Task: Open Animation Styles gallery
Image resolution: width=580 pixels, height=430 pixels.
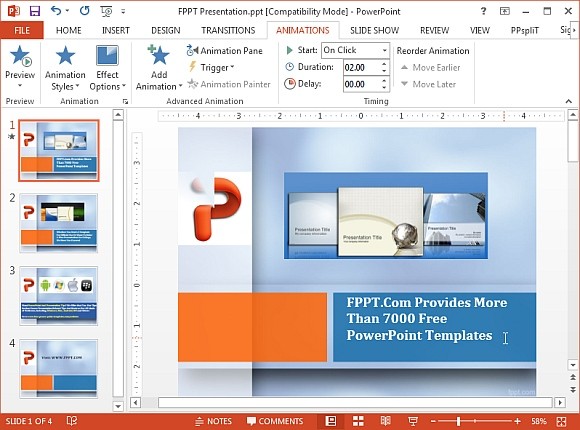Action: click(x=65, y=68)
